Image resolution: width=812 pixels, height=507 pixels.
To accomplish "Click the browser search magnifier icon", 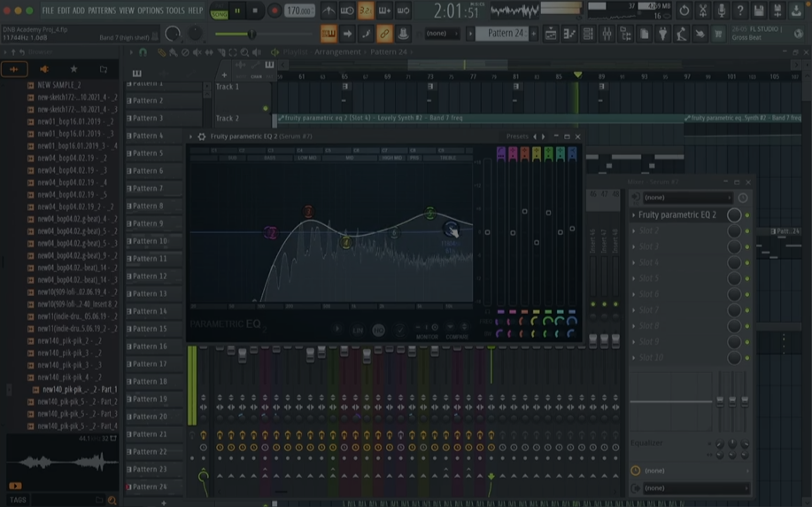I will click(x=112, y=500).
